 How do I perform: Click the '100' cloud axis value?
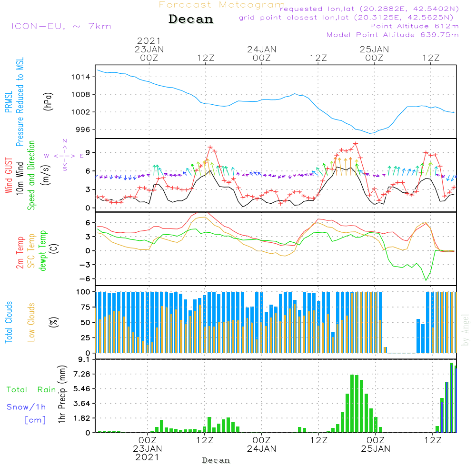83,292
